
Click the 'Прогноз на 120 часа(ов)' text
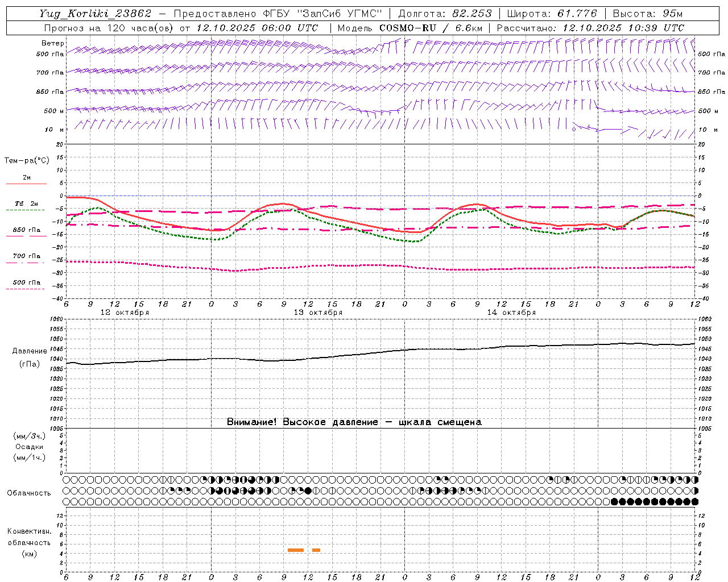(109, 28)
